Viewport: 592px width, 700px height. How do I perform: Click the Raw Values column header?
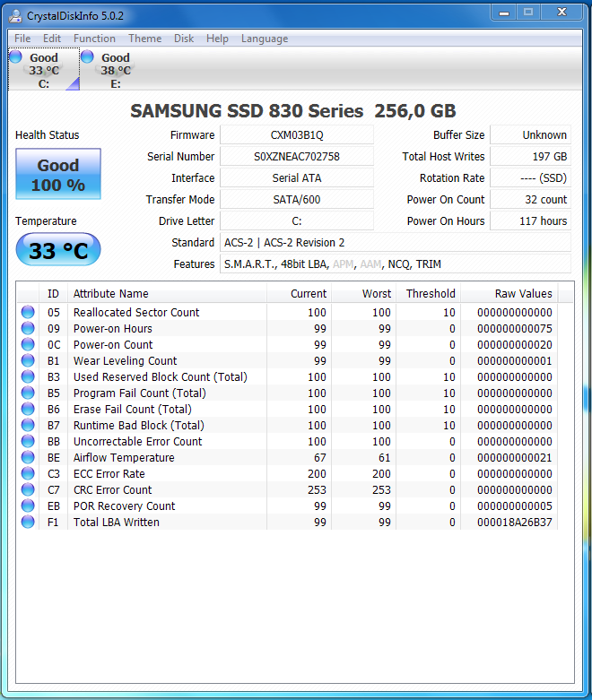(x=509, y=293)
